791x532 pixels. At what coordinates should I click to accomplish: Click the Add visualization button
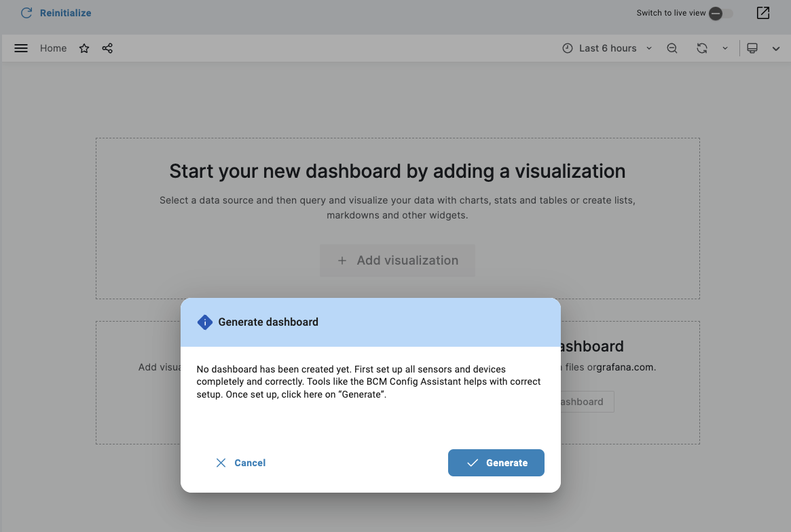click(397, 261)
